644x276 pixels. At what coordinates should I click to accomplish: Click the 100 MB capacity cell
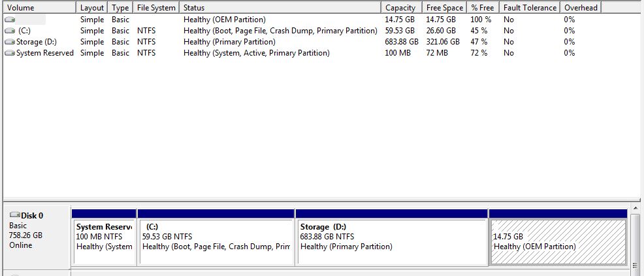[398, 53]
